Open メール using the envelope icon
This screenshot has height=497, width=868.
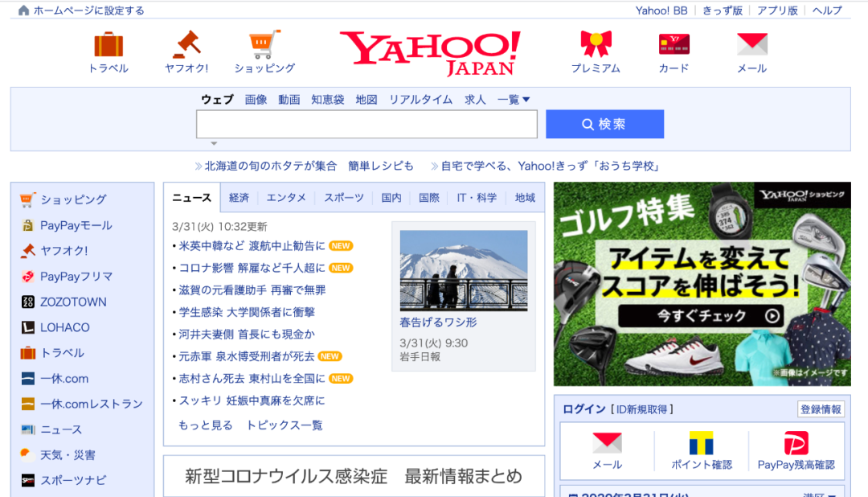pyautogui.click(x=751, y=48)
